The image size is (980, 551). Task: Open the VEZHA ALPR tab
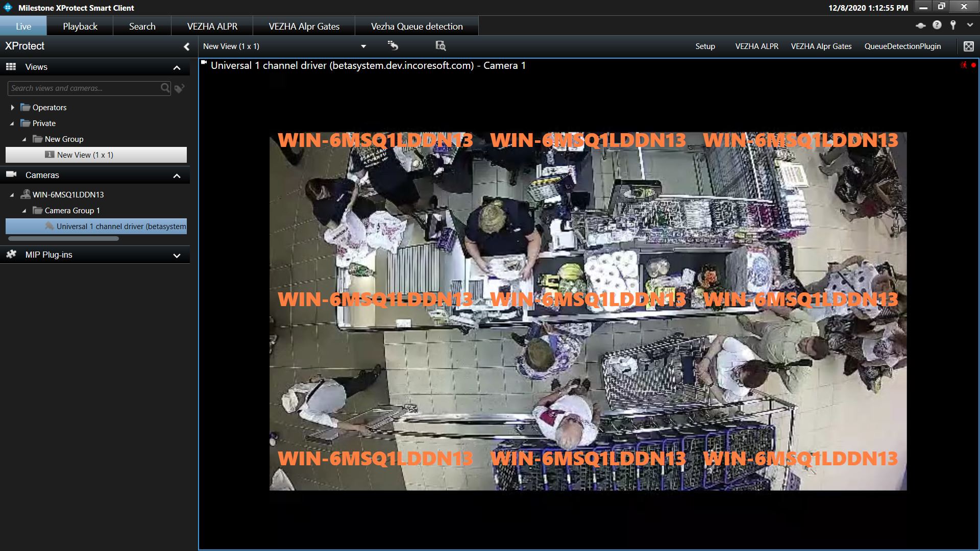pyautogui.click(x=212, y=26)
